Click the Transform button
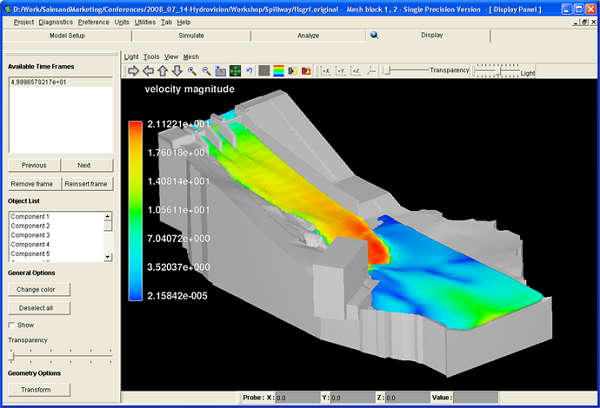Image resolution: width=600 pixels, height=408 pixels. (39, 390)
